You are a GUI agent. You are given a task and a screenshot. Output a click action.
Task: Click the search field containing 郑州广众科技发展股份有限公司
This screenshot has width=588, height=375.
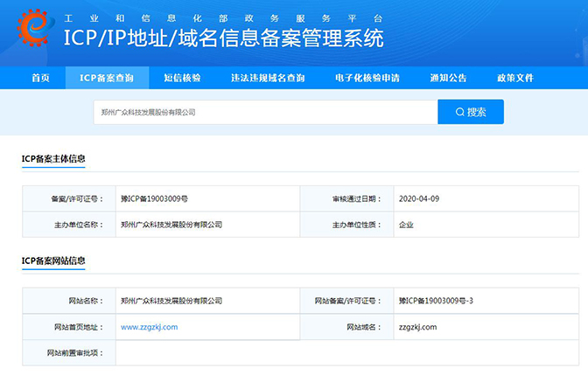pyautogui.click(x=265, y=112)
